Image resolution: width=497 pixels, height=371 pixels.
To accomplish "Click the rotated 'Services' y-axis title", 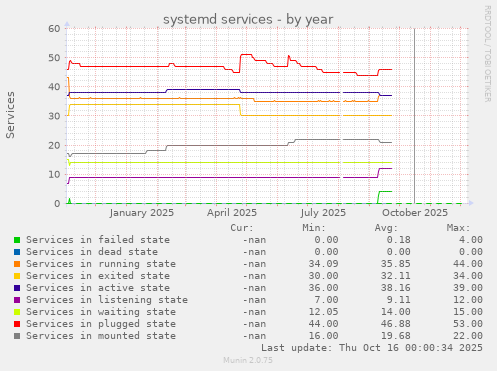I will 10,115.
